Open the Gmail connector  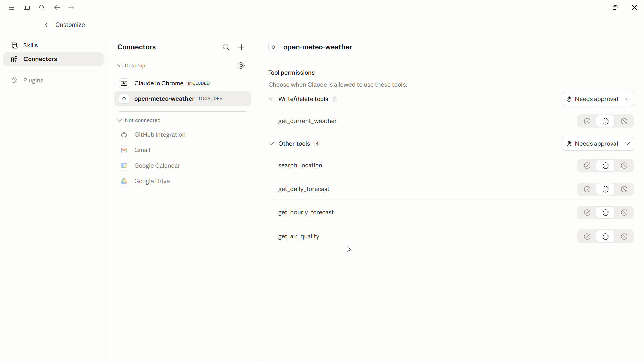point(182,150)
